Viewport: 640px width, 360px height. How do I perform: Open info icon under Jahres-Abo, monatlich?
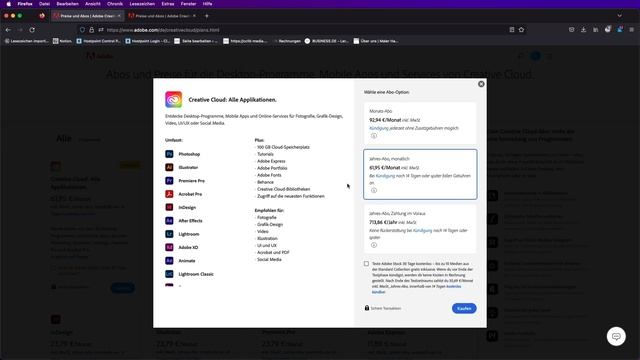(x=374, y=190)
